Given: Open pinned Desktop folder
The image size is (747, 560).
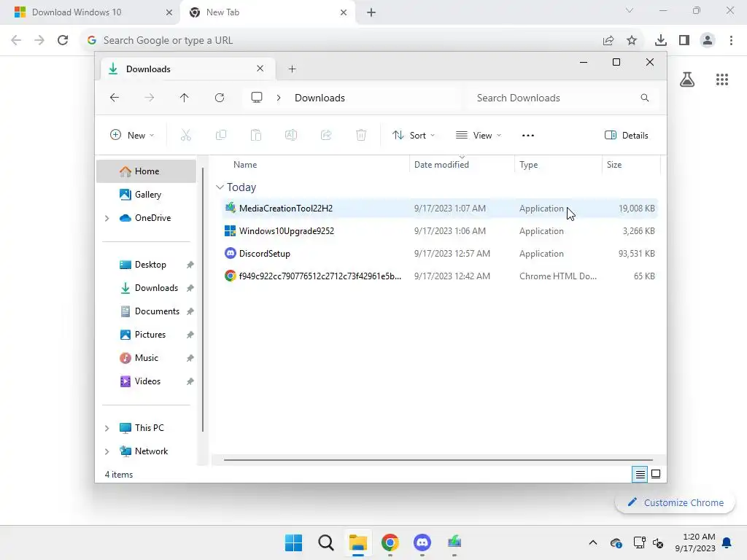Looking at the screenshot, I should point(146,265).
